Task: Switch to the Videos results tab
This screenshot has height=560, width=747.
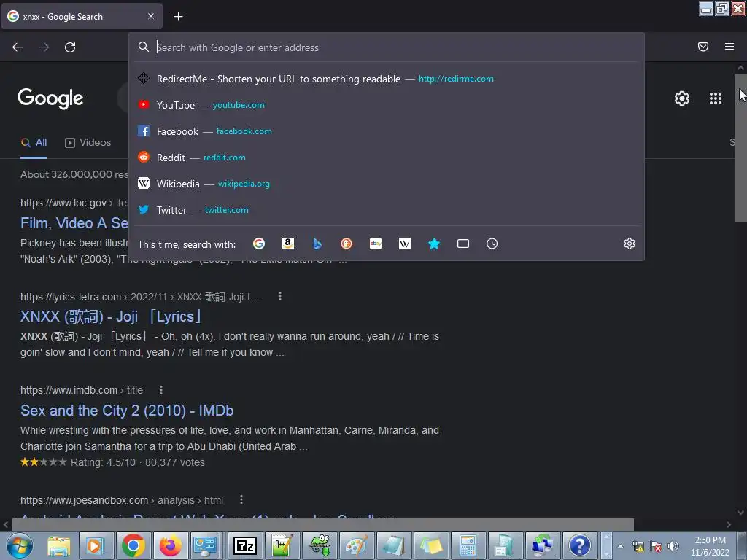Action: (x=88, y=143)
